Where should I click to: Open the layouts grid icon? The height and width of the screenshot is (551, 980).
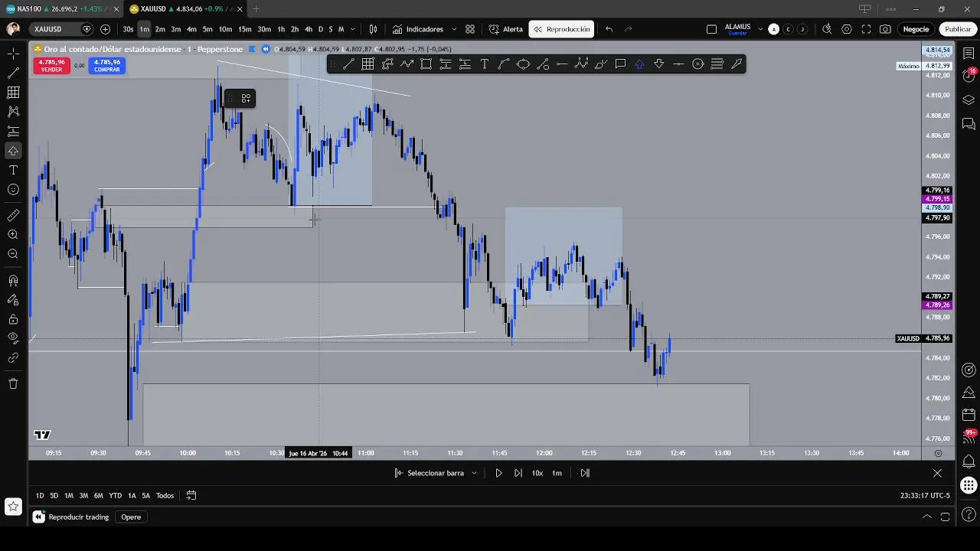469,29
